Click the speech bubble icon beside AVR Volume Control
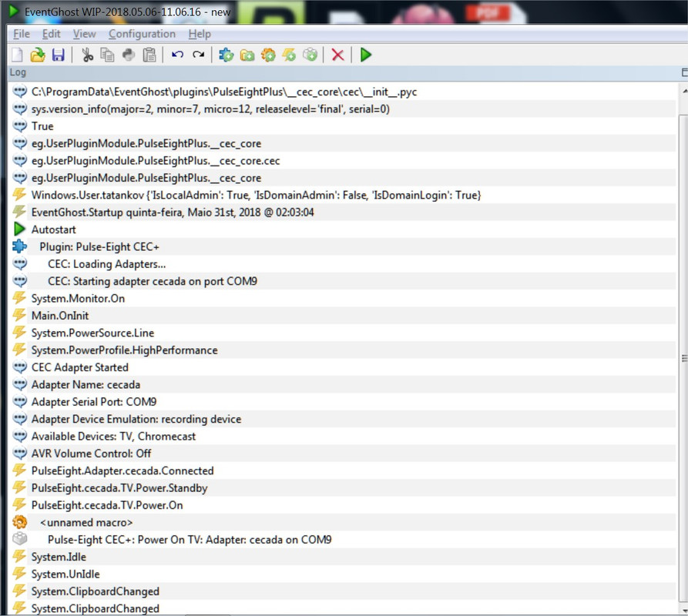Viewport: 688px width, 616px height. click(20, 453)
